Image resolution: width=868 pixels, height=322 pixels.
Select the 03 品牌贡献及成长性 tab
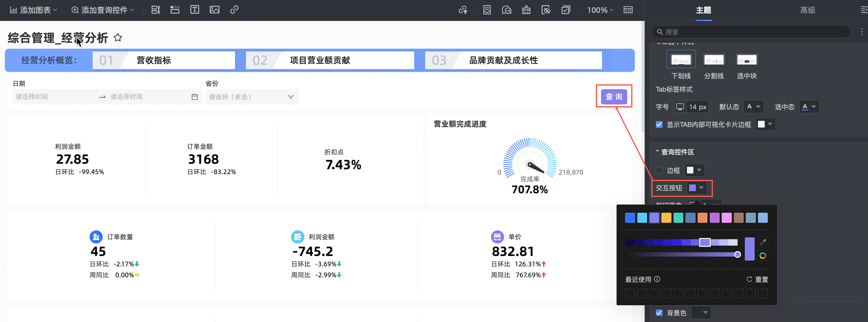tap(513, 60)
